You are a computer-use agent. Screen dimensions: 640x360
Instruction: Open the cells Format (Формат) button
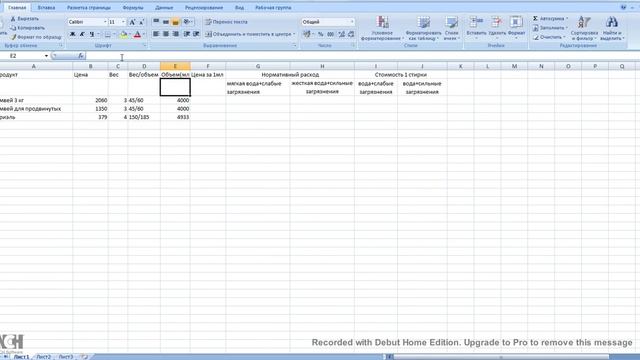pyautogui.click(x=516, y=27)
